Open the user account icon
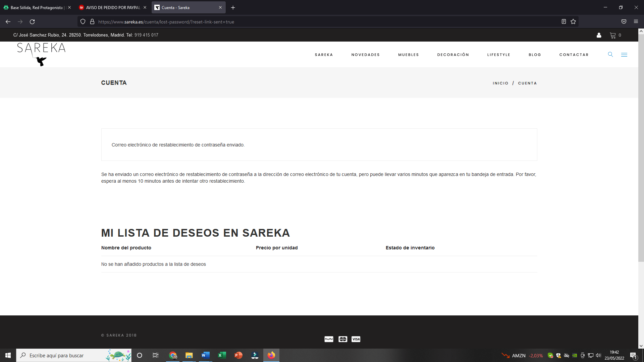Viewport: 644px width, 362px height. pos(599,35)
